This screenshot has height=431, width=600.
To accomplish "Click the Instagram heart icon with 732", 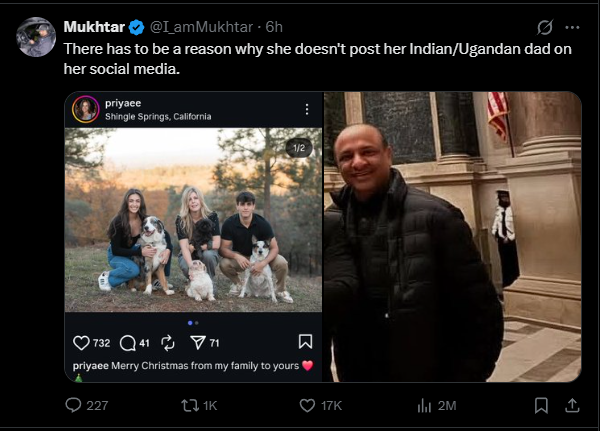I will (x=82, y=342).
